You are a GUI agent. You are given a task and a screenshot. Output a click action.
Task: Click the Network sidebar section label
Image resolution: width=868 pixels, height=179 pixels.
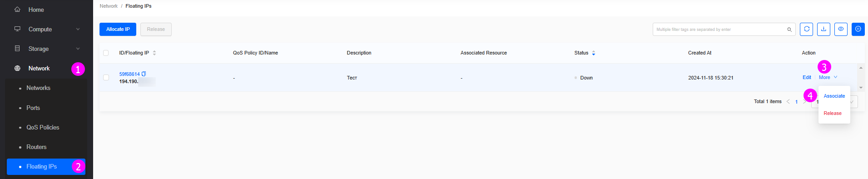[x=39, y=68]
